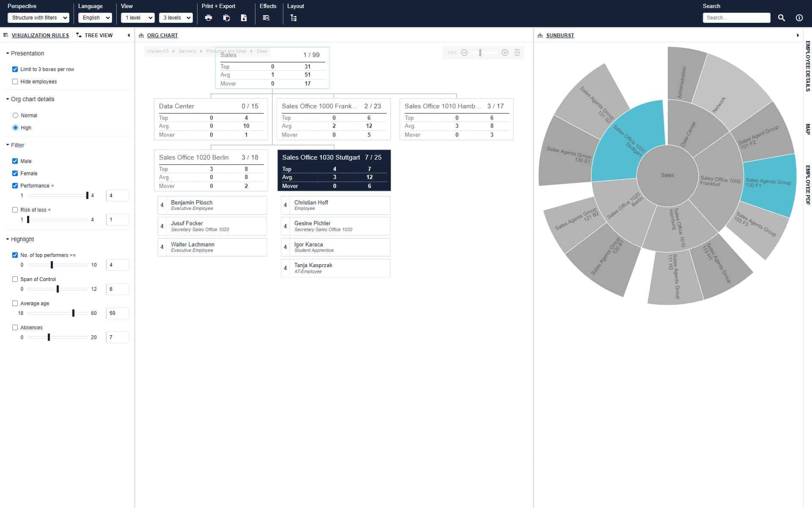Open the Effects settings icon
The height and width of the screenshot is (508, 812).
[x=266, y=18]
